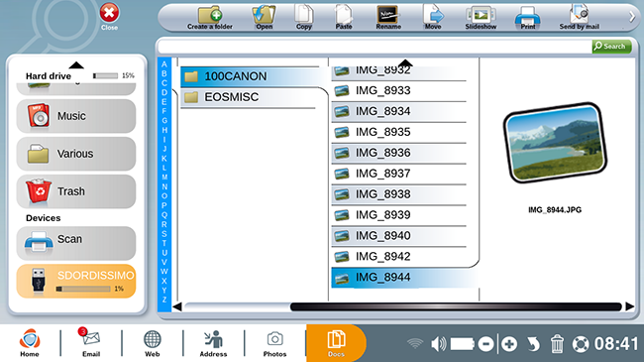Open Address book in bottom bar
The image size is (644, 362).
coord(213,343)
